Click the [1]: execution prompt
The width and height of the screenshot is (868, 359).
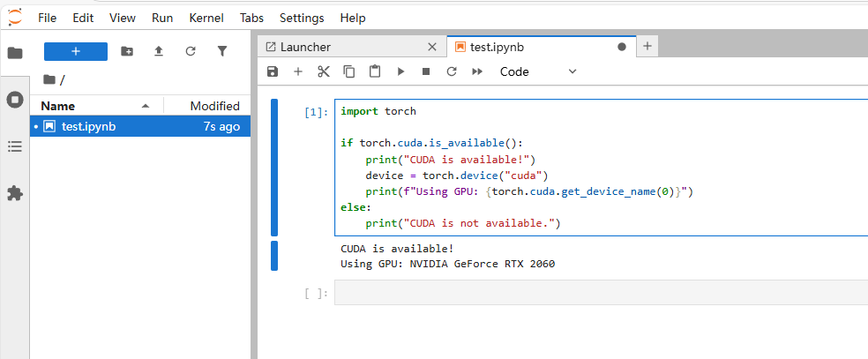click(x=317, y=112)
